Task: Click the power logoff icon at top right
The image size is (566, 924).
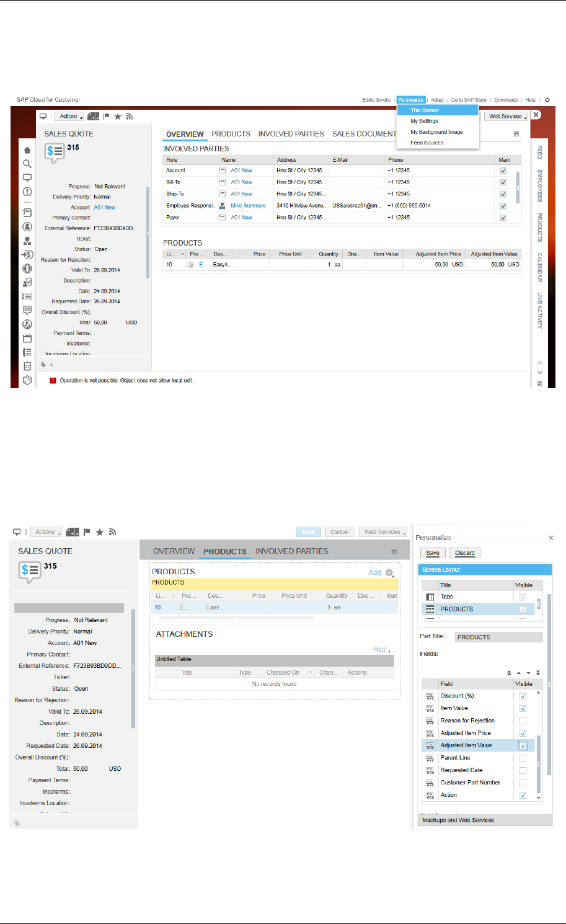Action: pyautogui.click(x=547, y=100)
